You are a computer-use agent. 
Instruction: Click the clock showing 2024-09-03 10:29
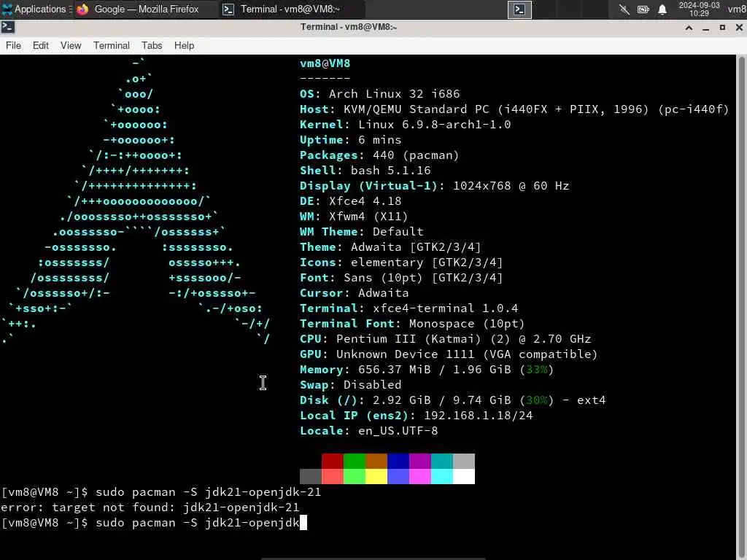tap(699, 9)
